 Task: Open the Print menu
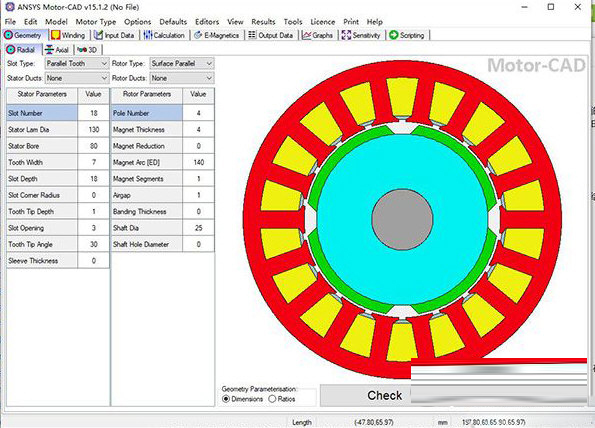point(351,22)
